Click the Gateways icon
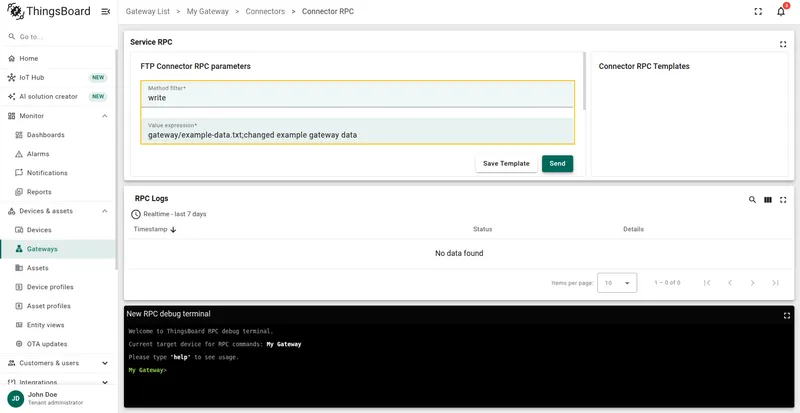 19,249
